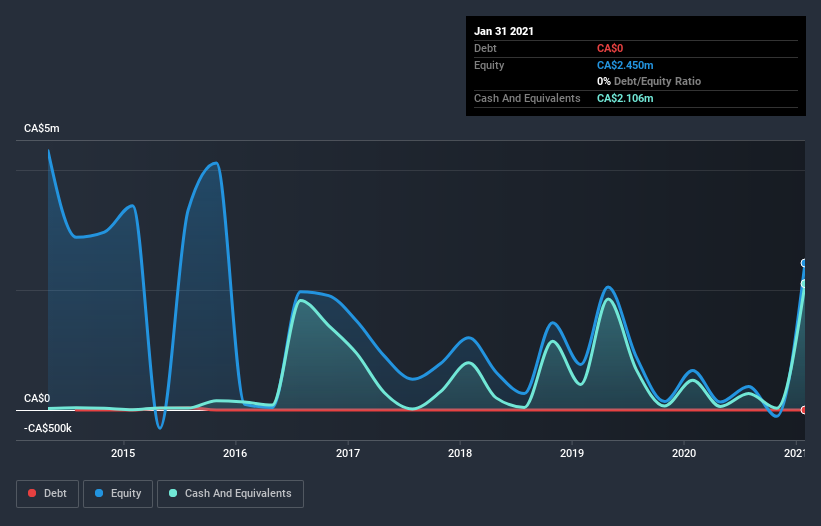This screenshot has height=526, width=821.
Task: Toggle the Cash And Equivalents legend button
Action: [x=230, y=494]
